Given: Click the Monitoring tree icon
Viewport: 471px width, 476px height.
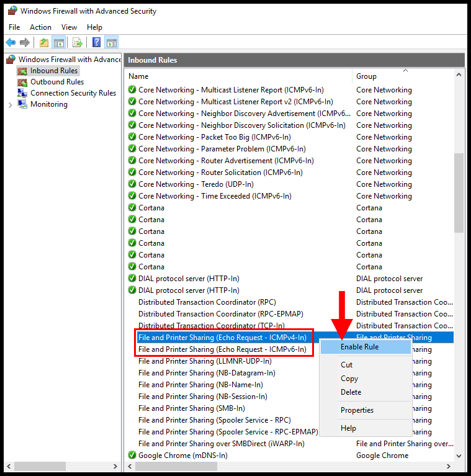Looking at the screenshot, I should (x=22, y=104).
